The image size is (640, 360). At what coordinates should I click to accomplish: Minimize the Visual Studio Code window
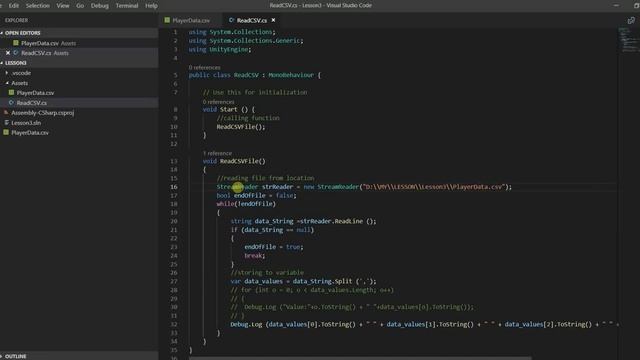pos(616,5)
